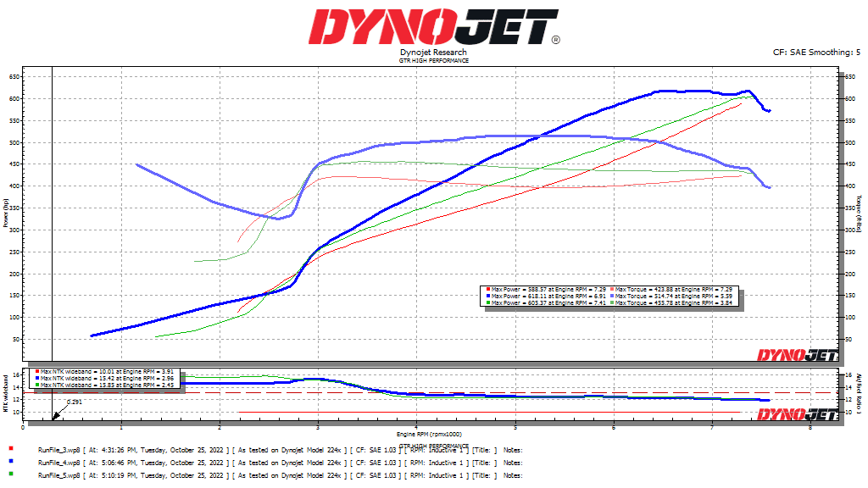Click the RunFile_4.wp8 file name

pos(58,463)
